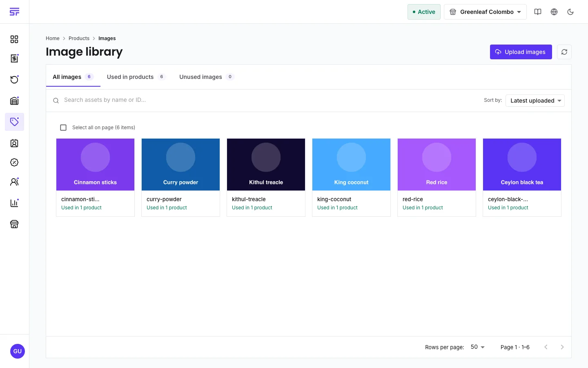Open the Red rice image thumbnail
The height and width of the screenshot is (368, 588).
pos(437,164)
